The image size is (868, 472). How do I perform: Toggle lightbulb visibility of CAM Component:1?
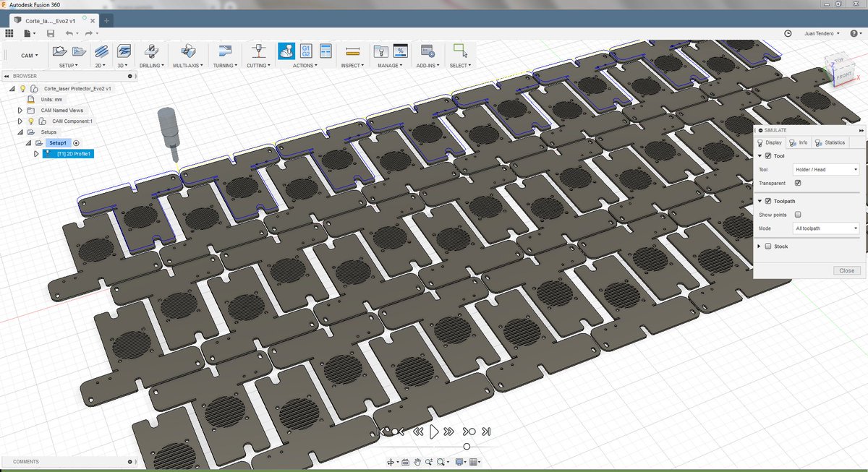tap(31, 121)
